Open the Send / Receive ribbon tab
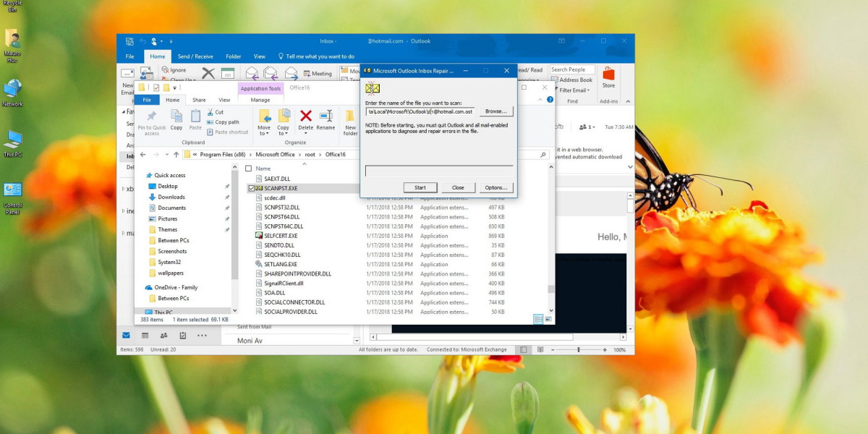 tap(195, 56)
